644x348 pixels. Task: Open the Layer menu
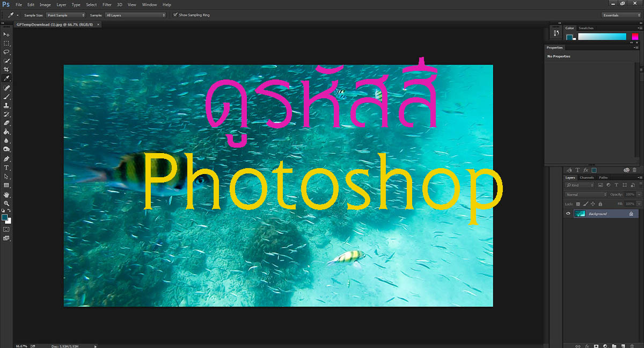pos(61,5)
